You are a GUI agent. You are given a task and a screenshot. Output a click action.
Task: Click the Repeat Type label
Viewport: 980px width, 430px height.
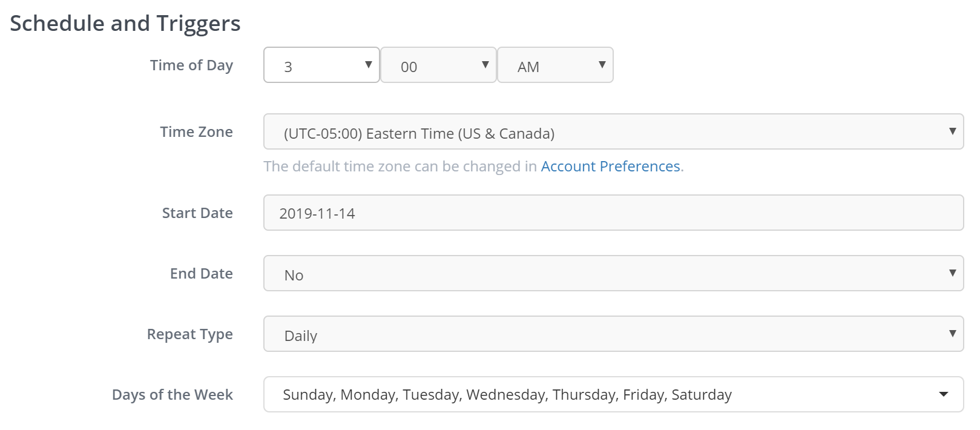click(189, 334)
